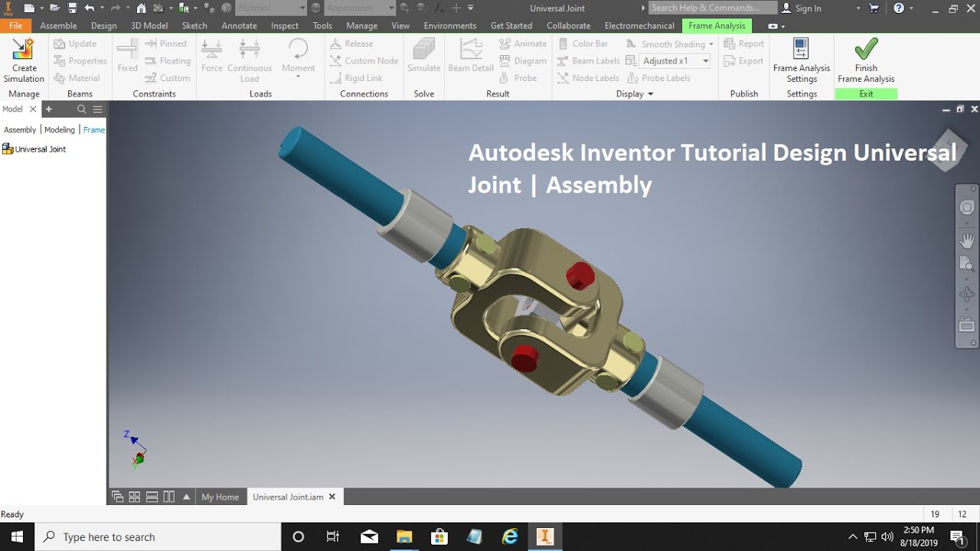Click the Animate button in Result panel
980x551 pixels.
(x=523, y=44)
